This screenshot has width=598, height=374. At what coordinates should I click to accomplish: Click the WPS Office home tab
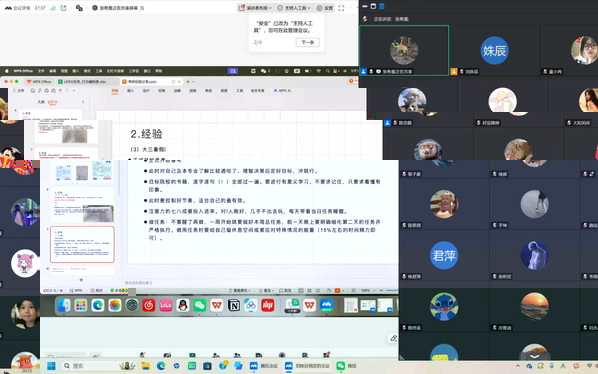pyautogui.click(x=39, y=82)
